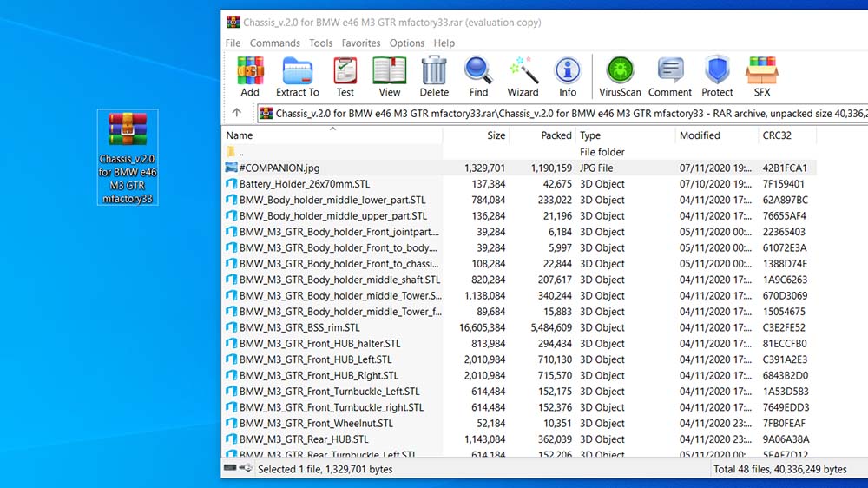Select BMW_Body_holder_middle_lower_part.STL file
Viewport: 868px width, 488px height.
pyautogui.click(x=332, y=200)
